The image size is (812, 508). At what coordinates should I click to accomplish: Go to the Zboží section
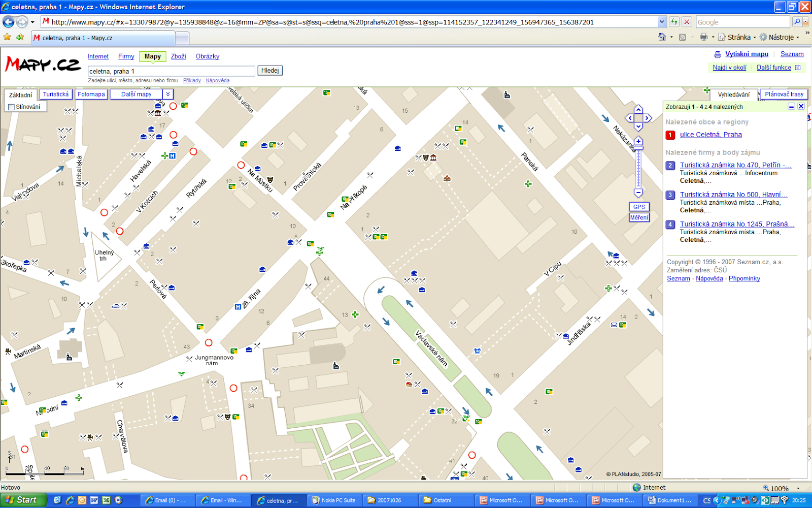178,56
